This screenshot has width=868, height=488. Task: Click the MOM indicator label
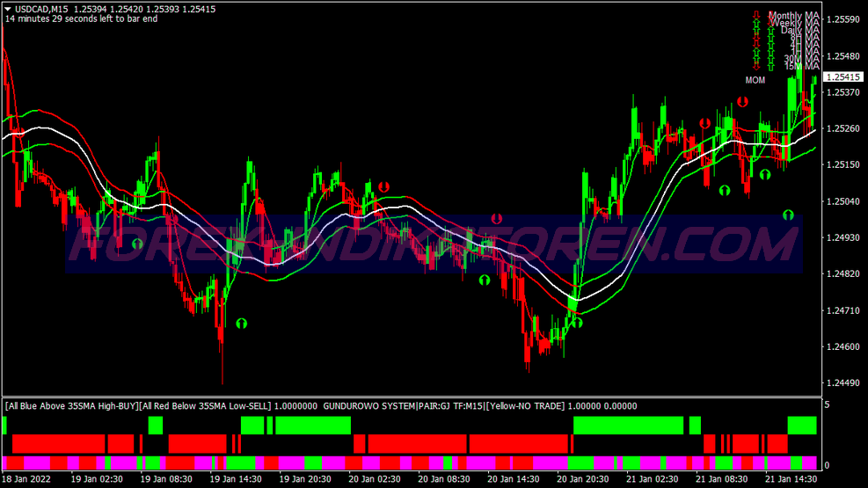click(755, 80)
